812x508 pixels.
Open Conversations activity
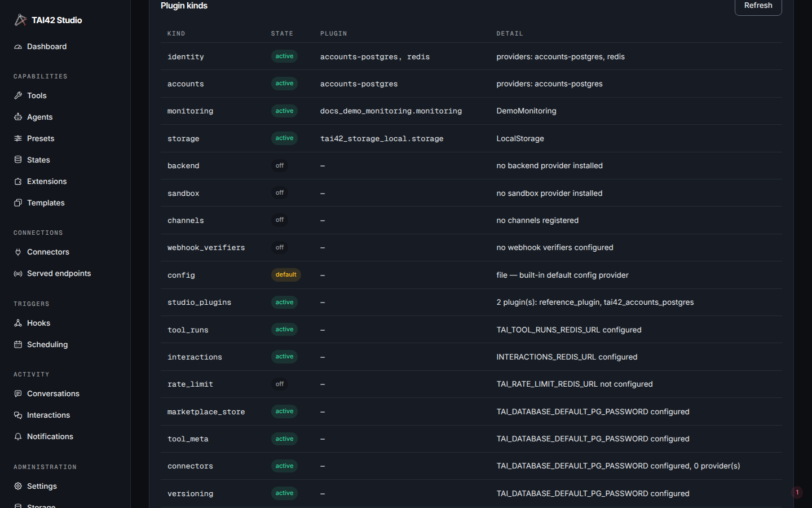coord(53,394)
